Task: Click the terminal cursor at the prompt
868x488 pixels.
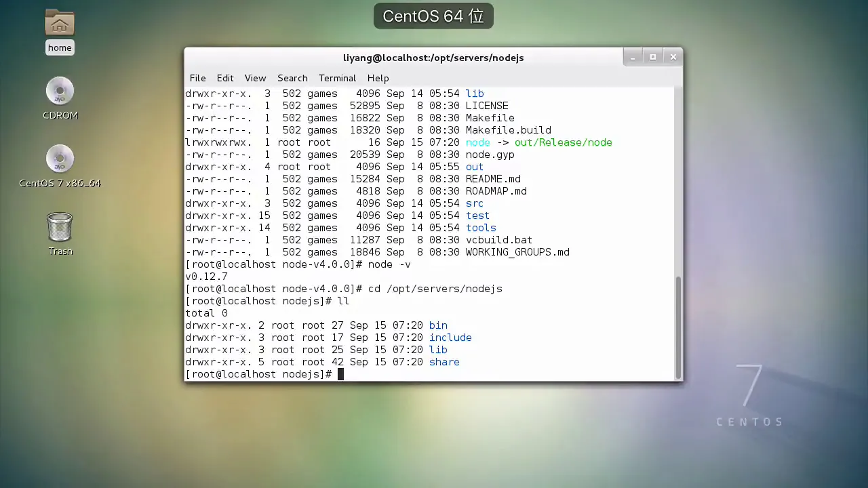Action: [x=340, y=374]
